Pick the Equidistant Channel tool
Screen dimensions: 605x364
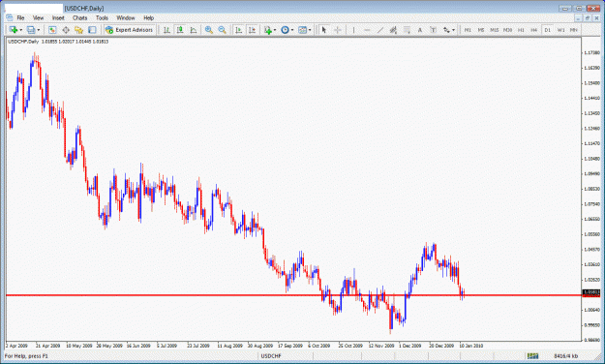pos(393,30)
